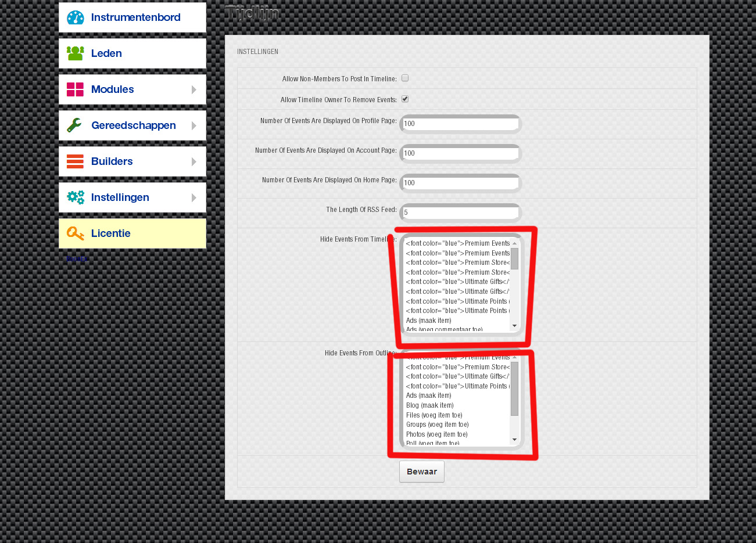This screenshot has width=756, height=543.
Task: Open the Instrumentenbord dashboard gauge icon
Action: tap(76, 17)
